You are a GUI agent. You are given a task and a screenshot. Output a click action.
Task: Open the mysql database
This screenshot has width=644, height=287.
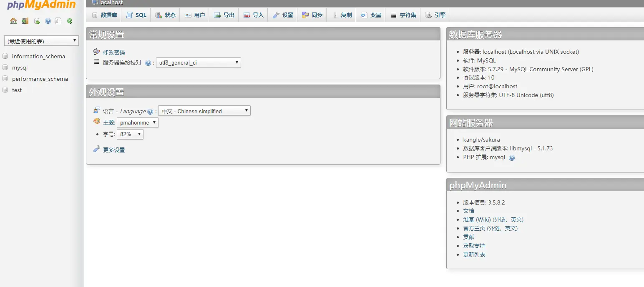(20, 67)
